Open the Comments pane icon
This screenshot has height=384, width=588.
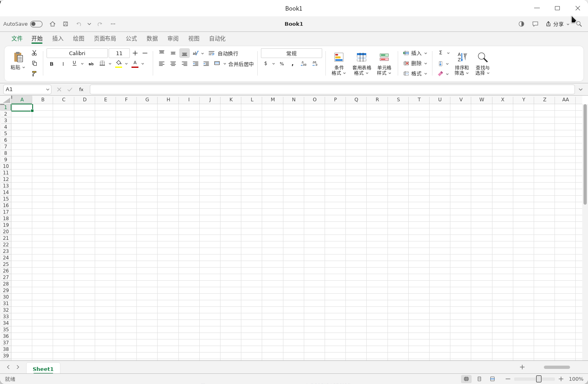535,24
